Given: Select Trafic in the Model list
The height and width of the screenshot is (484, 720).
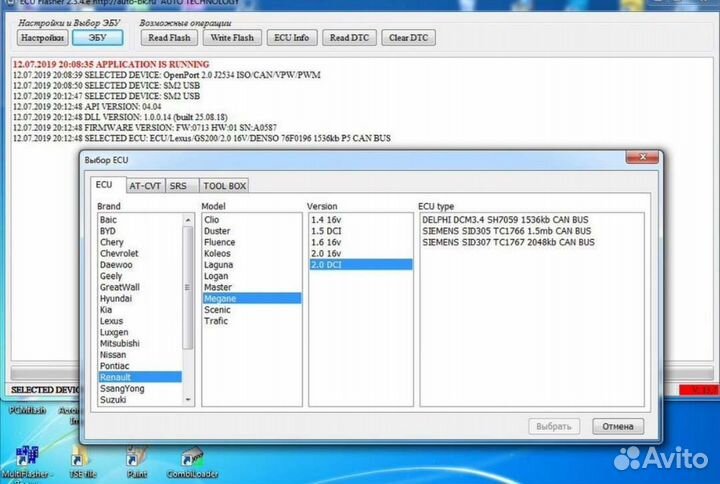Looking at the screenshot, I should click(x=252, y=321).
